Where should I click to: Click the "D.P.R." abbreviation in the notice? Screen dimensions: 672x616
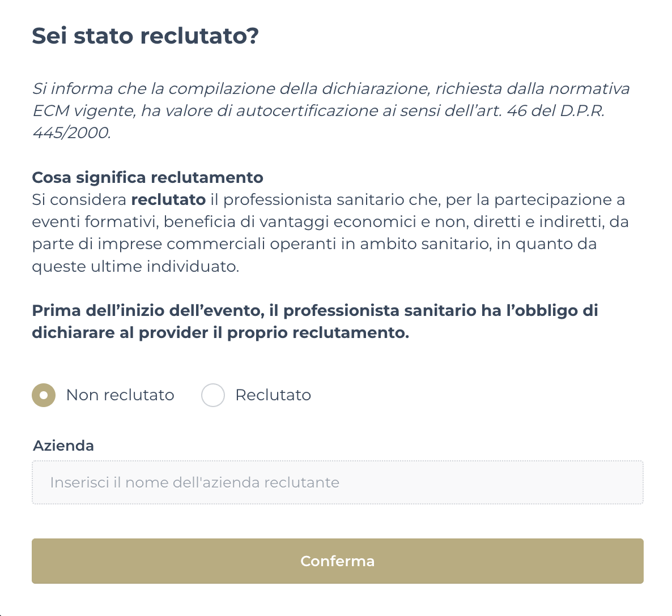pyautogui.click(x=582, y=111)
